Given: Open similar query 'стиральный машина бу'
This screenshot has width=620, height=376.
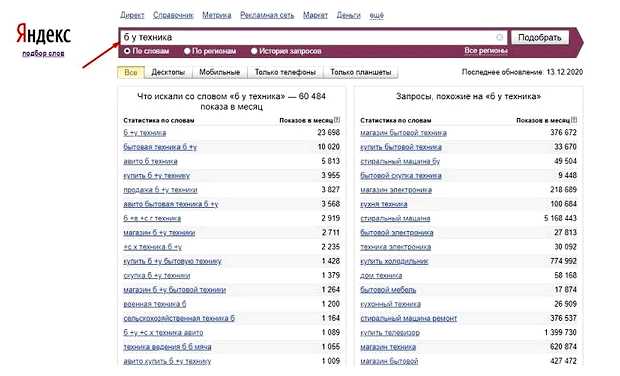Looking at the screenshot, I should coord(400,161).
